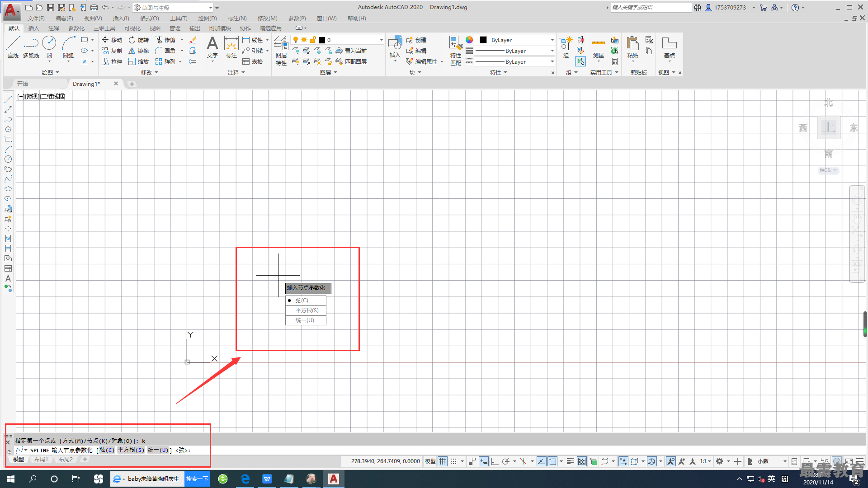
Task: Toggle polar tracking in status bar
Action: [505, 461]
